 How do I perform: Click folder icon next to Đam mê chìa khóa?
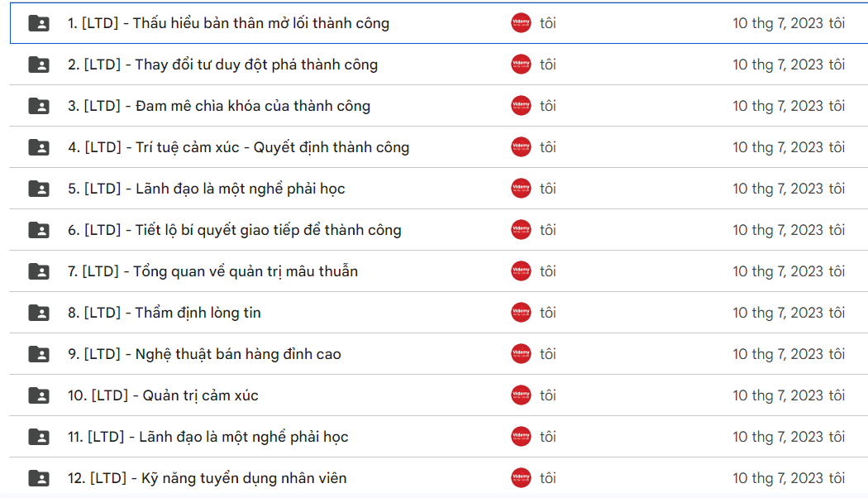(x=39, y=106)
